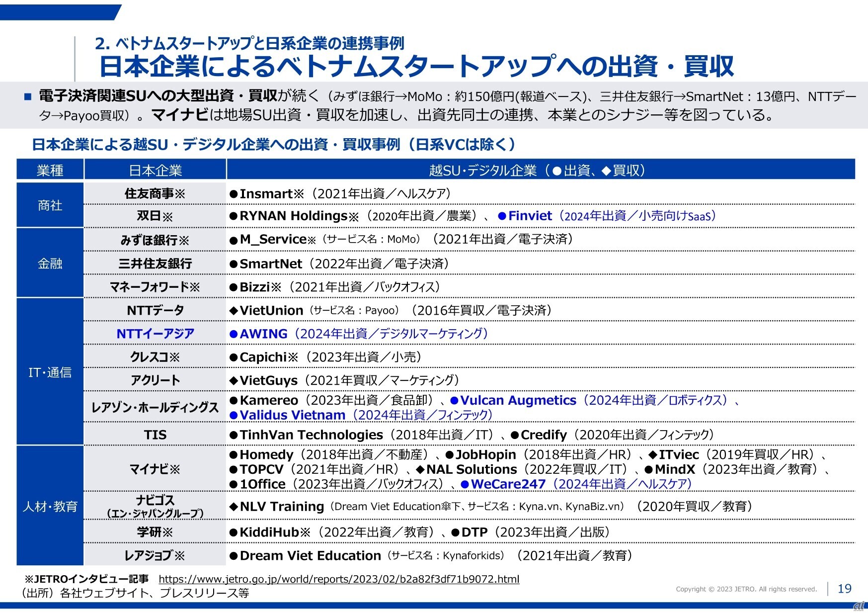Click the 'アクリート' company cell
The width and height of the screenshot is (868, 615).
pyautogui.click(x=155, y=380)
